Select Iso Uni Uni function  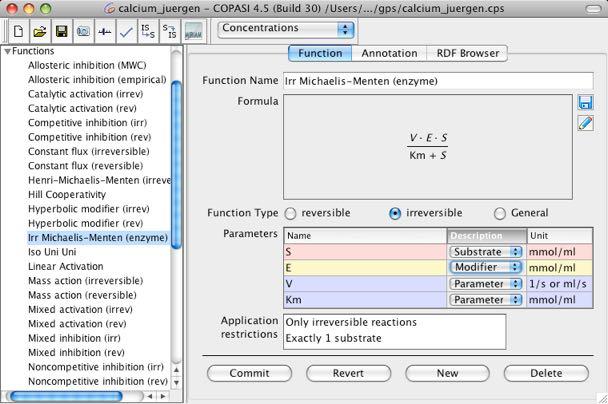coord(52,252)
